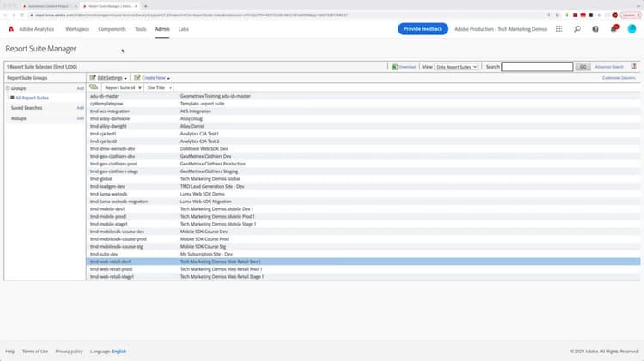Viewport: 644px width, 361px height.
Task: Click the Help footer link
Action: pos(10,352)
